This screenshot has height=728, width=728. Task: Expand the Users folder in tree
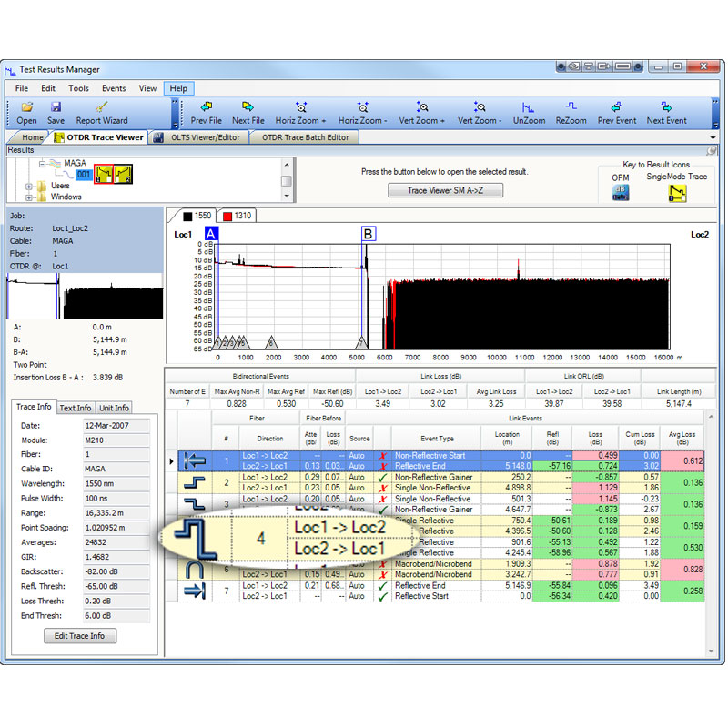[30, 186]
